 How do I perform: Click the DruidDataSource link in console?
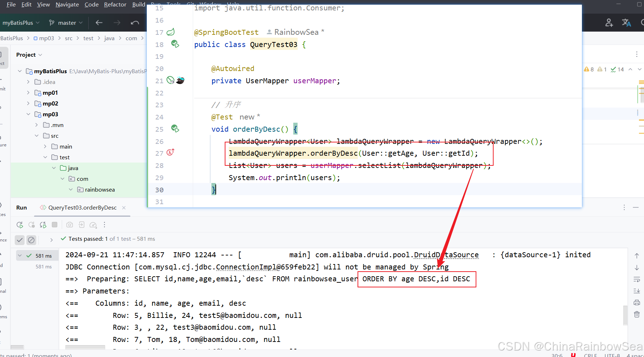click(x=446, y=255)
